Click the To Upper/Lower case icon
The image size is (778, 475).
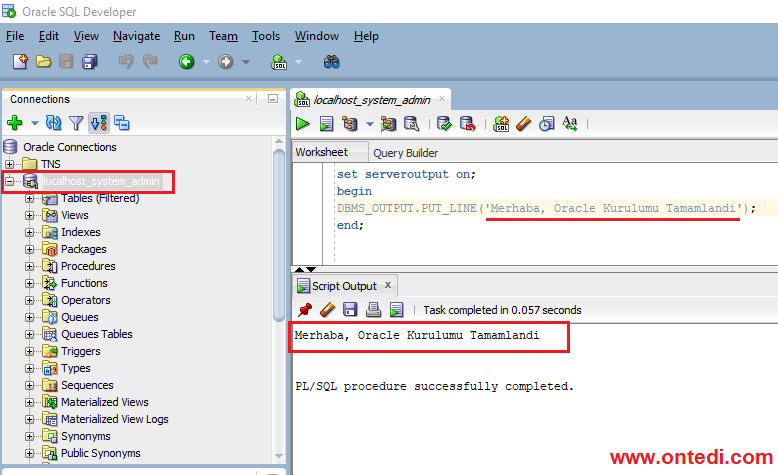pyautogui.click(x=570, y=124)
